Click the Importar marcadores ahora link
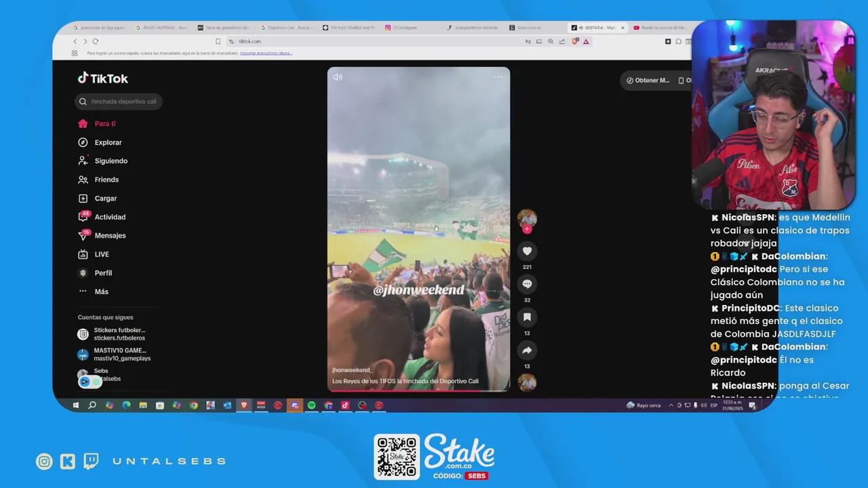The width and height of the screenshot is (868, 488). [x=266, y=53]
